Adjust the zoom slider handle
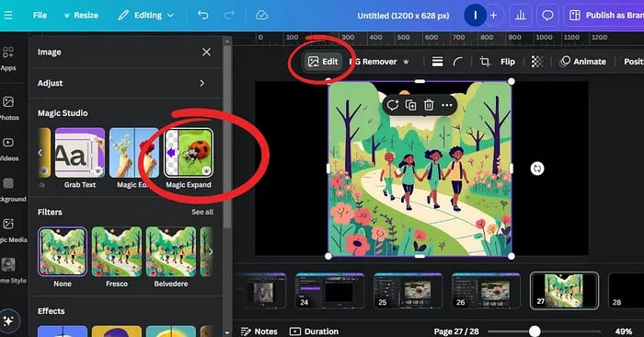This screenshot has height=337, width=644. (535, 331)
